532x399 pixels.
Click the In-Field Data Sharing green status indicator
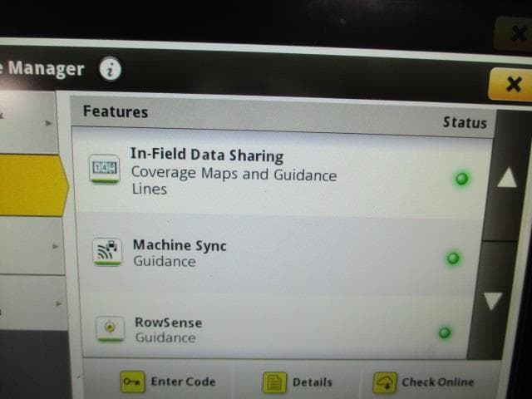pos(461,179)
